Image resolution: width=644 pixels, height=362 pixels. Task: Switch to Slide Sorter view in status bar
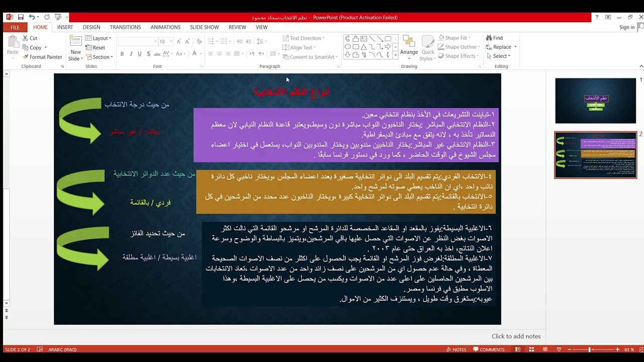[531, 349]
